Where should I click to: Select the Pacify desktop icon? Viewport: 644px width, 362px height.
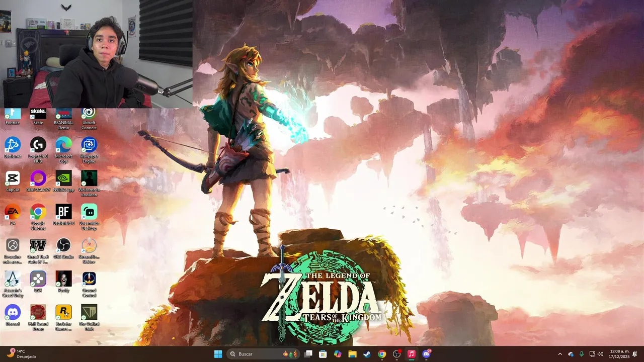point(63,282)
